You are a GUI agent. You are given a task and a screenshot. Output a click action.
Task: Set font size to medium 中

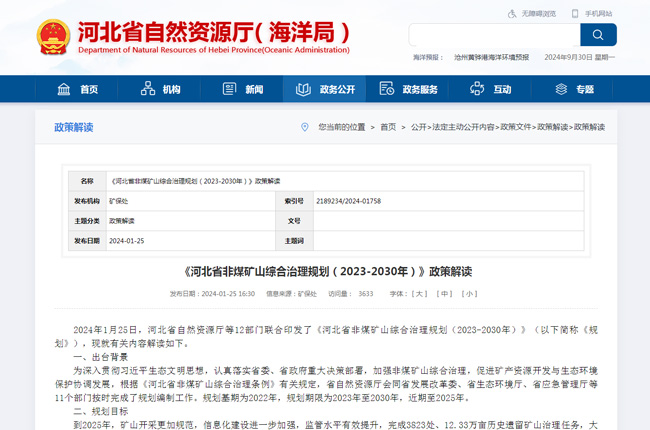tap(445, 294)
